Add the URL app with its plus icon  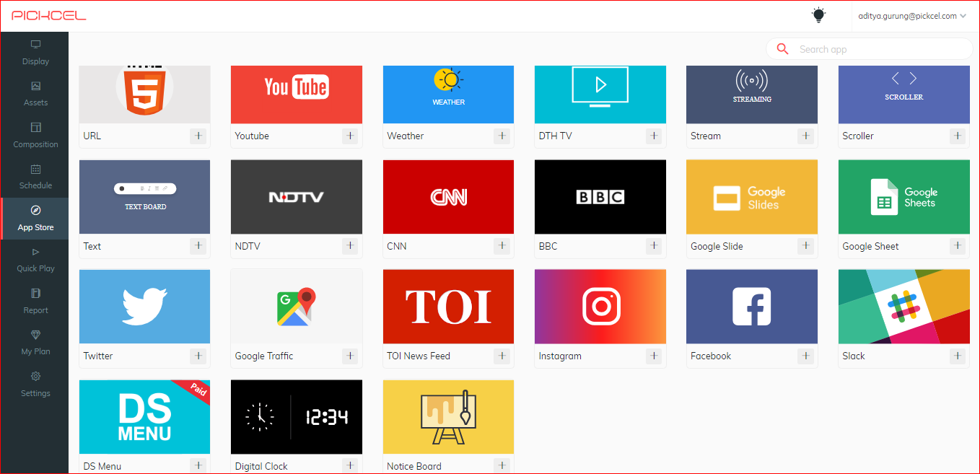(198, 136)
